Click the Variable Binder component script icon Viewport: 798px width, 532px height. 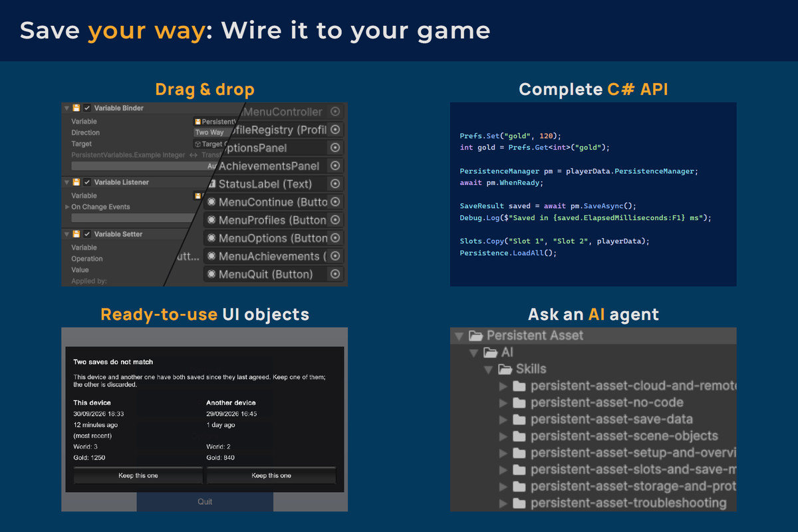click(x=76, y=108)
